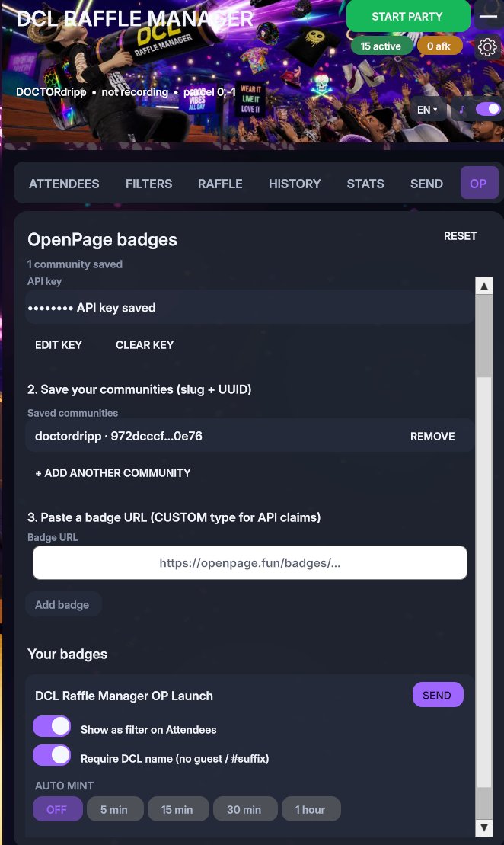Click scrollbar down arrow
The height and width of the screenshot is (845, 504).
(484, 827)
